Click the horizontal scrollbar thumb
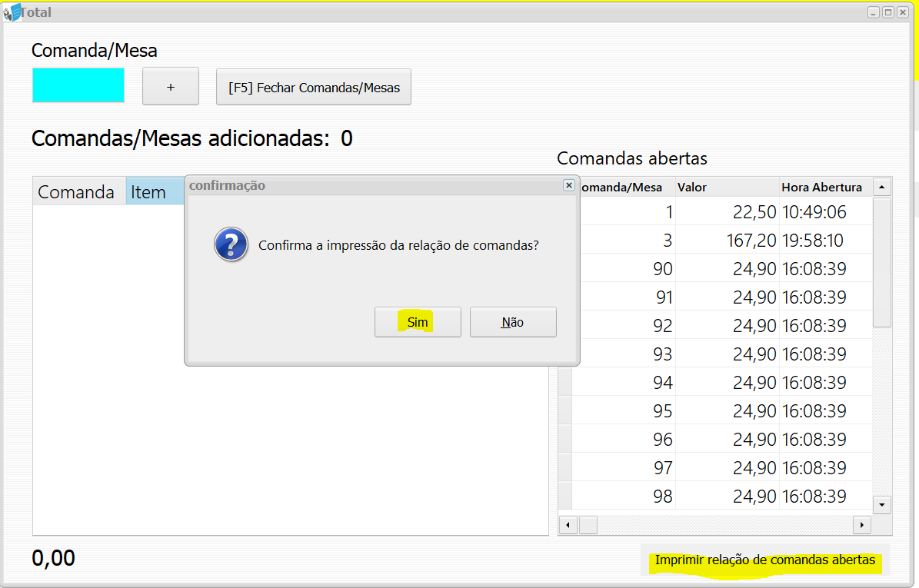The image size is (919, 588). [588, 525]
